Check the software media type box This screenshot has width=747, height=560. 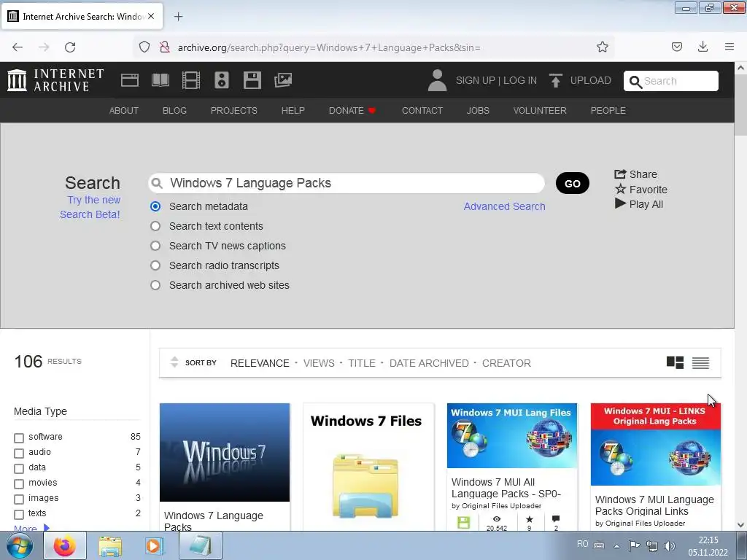point(19,437)
